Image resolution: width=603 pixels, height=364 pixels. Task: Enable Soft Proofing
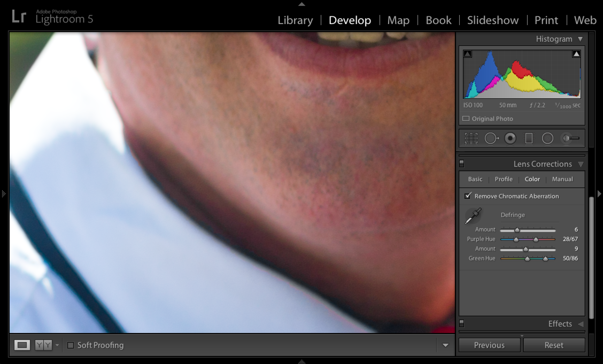tap(71, 345)
